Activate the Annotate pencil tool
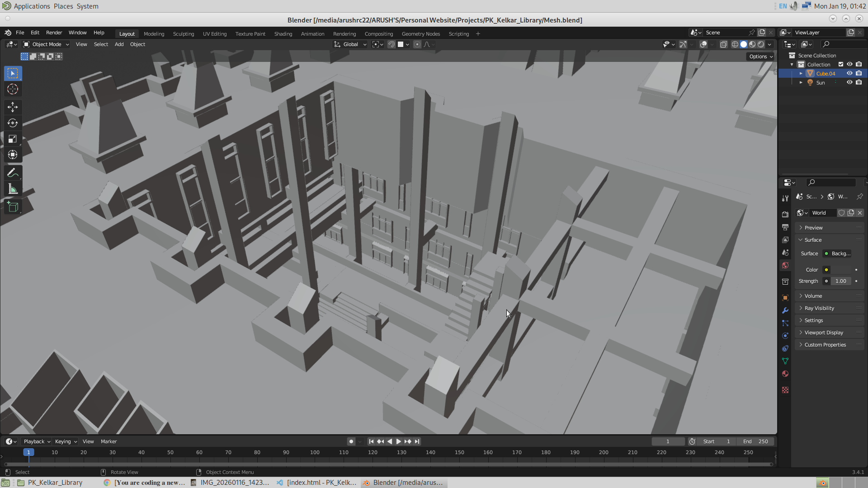 [x=13, y=173]
